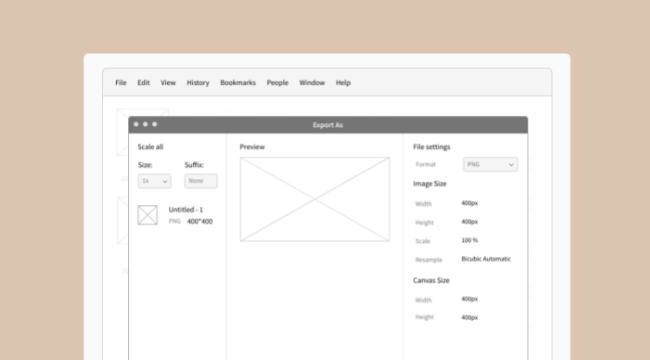Open Resample Bicubic Automatic option

486,259
